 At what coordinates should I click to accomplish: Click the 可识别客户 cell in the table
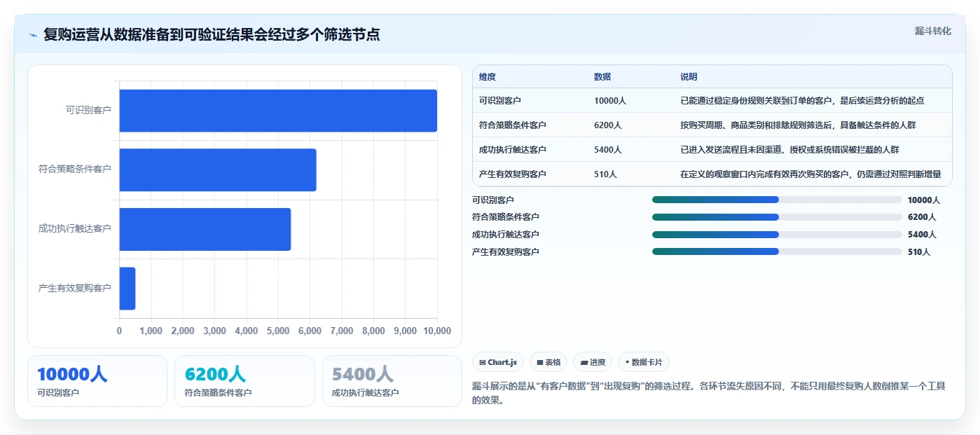pyautogui.click(x=500, y=101)
